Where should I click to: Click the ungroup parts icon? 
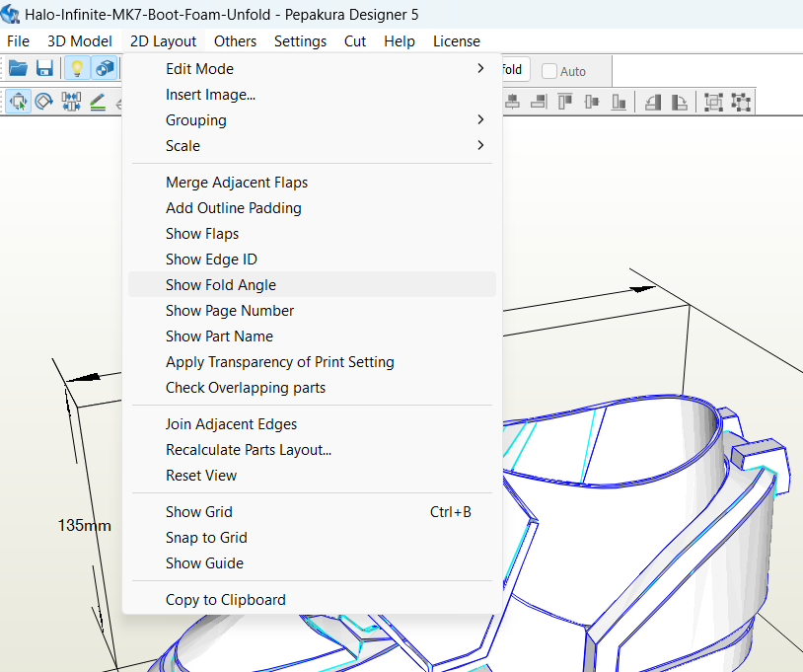[741, 102]
